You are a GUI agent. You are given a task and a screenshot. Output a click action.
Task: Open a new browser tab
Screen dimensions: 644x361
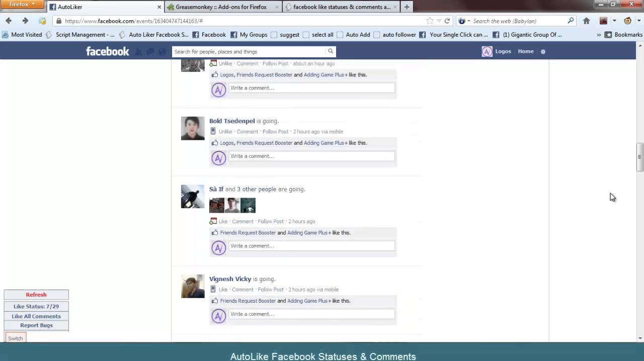(407, 7)
